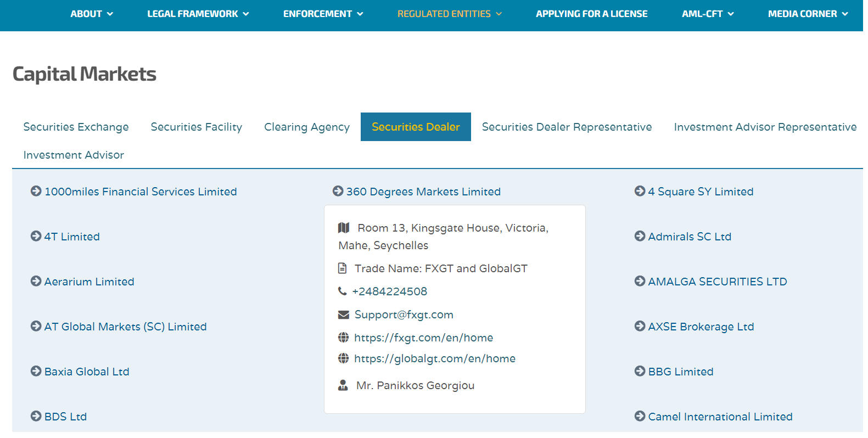Click the name Mr. Panikkos Georgiou
868x438 pixels.
416,385
